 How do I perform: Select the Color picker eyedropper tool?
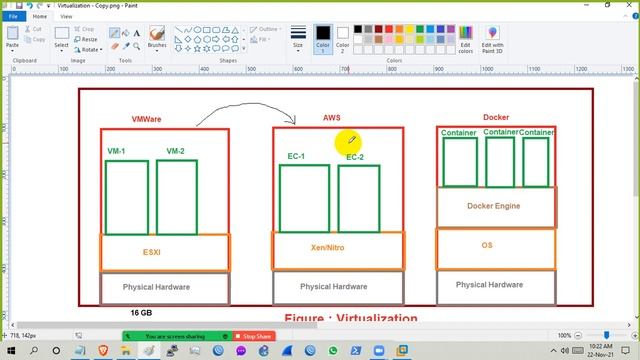(x=126, y=47)
